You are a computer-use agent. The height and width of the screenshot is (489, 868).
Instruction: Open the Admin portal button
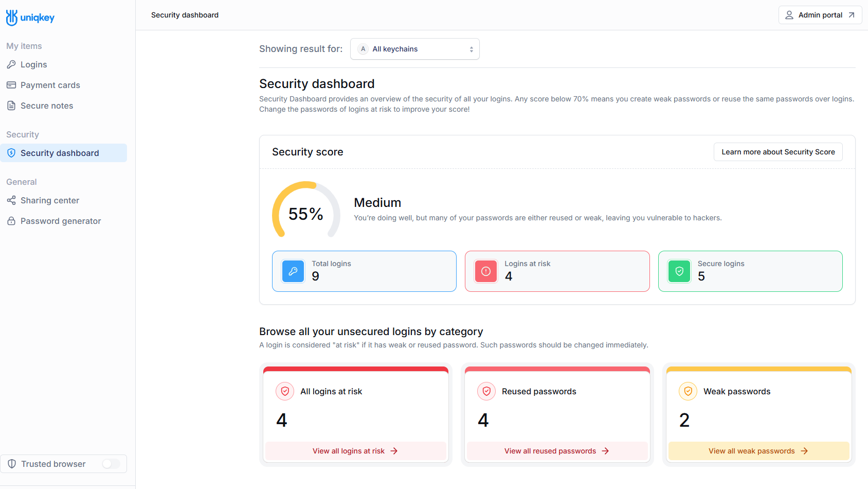coord(820,15)
